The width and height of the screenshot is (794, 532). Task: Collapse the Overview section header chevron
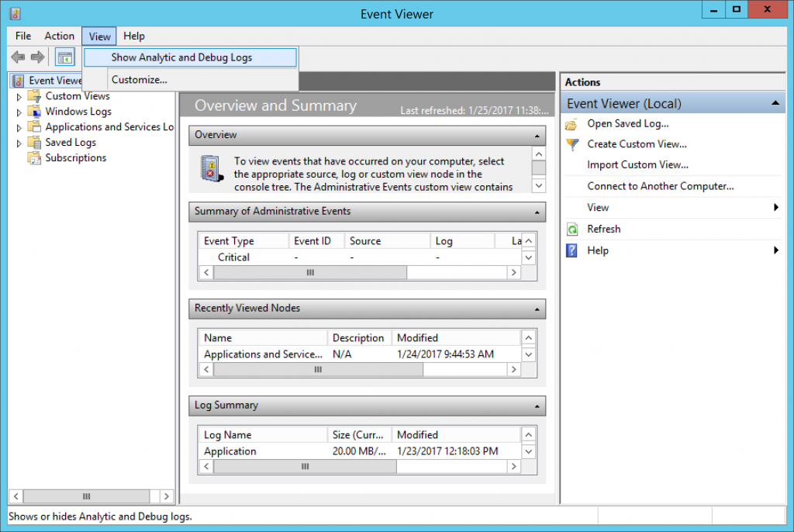tap(537, 134)
